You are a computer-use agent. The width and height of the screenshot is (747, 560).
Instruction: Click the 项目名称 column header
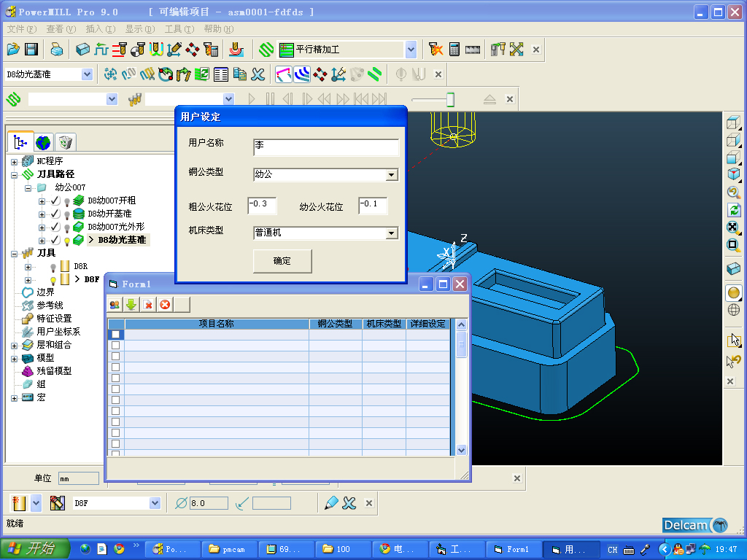217,324
